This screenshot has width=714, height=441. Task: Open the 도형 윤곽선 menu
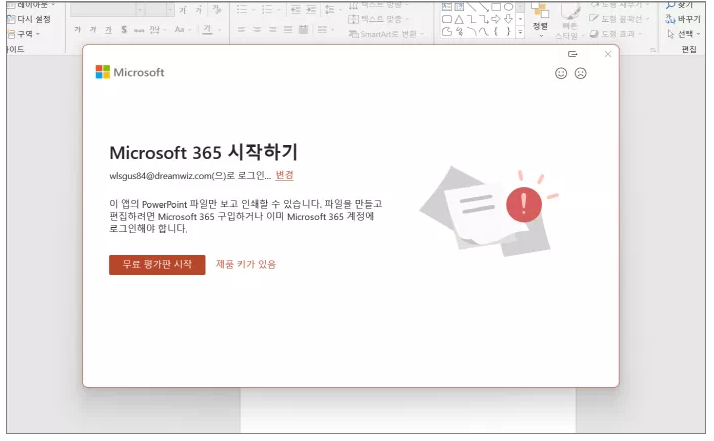620,19
